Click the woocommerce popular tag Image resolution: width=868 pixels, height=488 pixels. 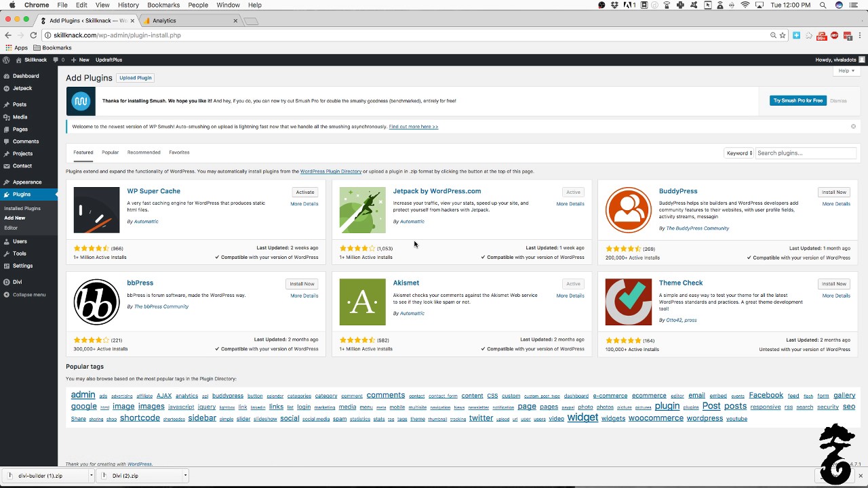pyautogui.click(x=656, y=418)
